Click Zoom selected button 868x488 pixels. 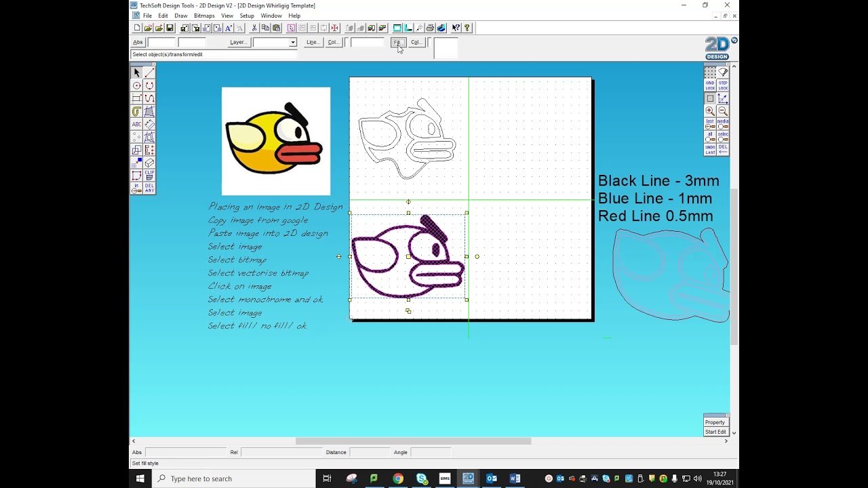pos(723,137)
